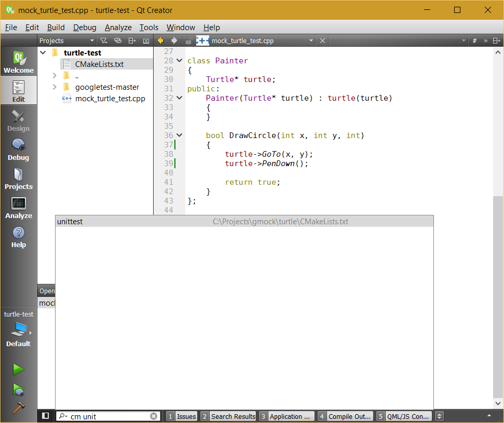Switch to Edit mode
Image resolution: width=504 pixels, height=423 pixels.
point(19,91)
